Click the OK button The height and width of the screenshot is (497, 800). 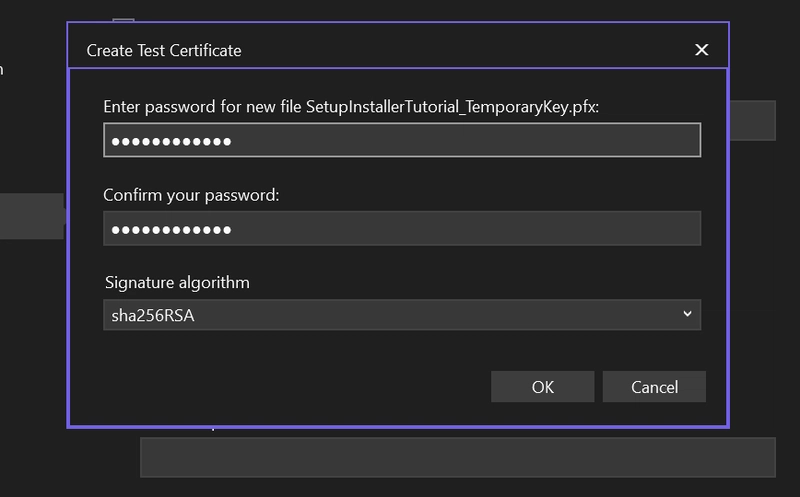pyautogui.click(x=542, y=387)
